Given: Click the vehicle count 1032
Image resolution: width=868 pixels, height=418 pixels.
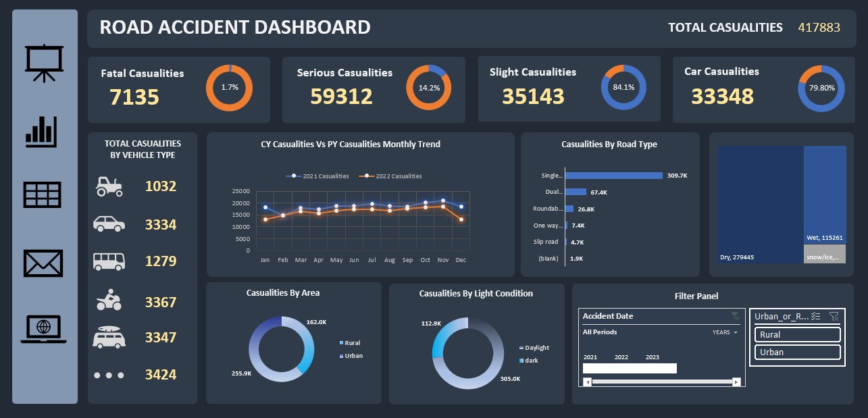Looking at the screenshot, I should tap(161, 186).
